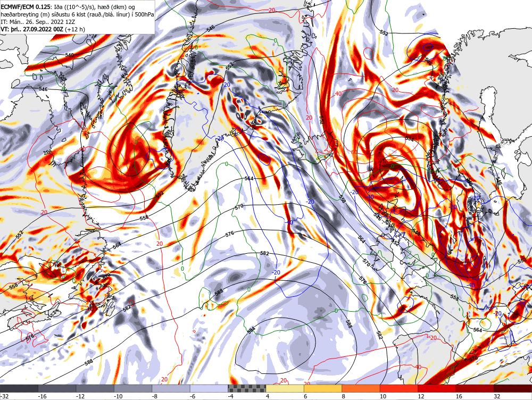Click the "(+12 h)" forecast offset text
The image size is (532, 400).
coord(74,29)
